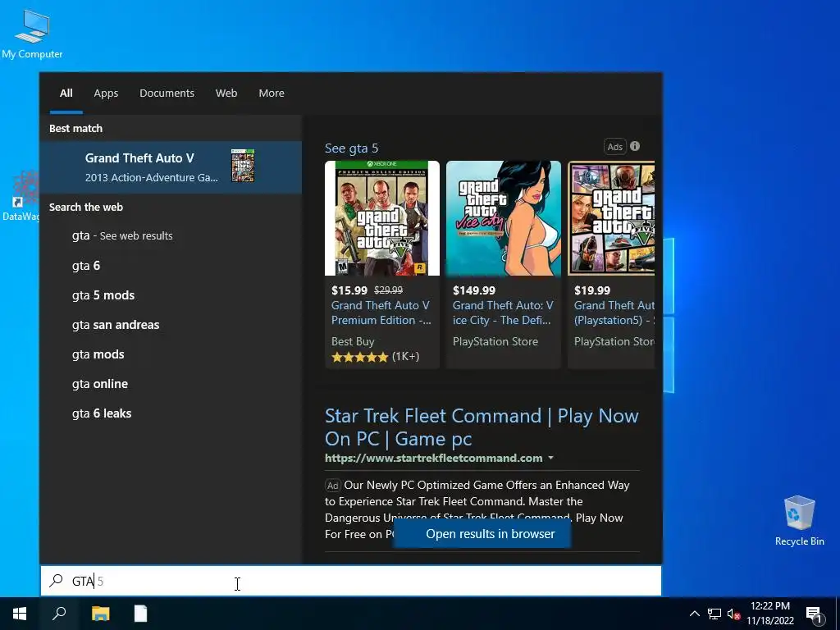840x630 pixels.
Task: Open File Explorer from the taskbar
Action: 100,614
